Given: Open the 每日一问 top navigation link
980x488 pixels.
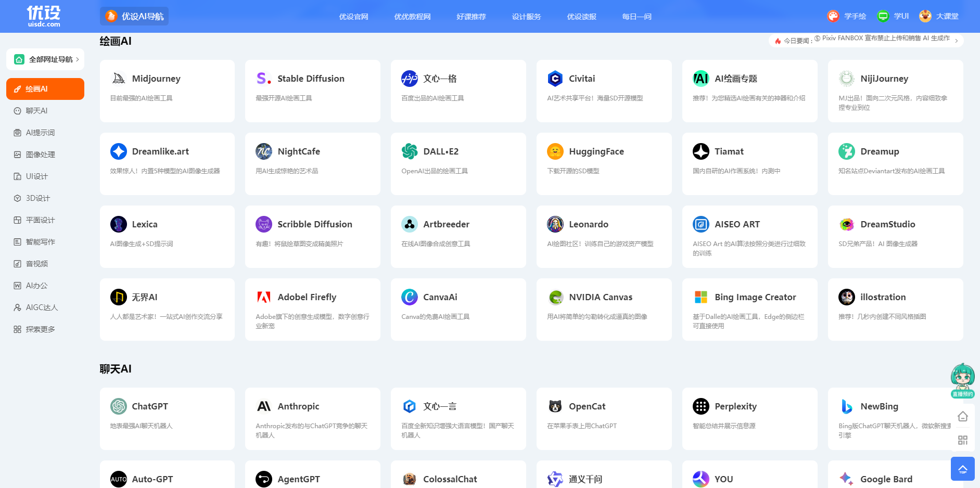Looking at the screenshot, I should [x=637, y=17].
